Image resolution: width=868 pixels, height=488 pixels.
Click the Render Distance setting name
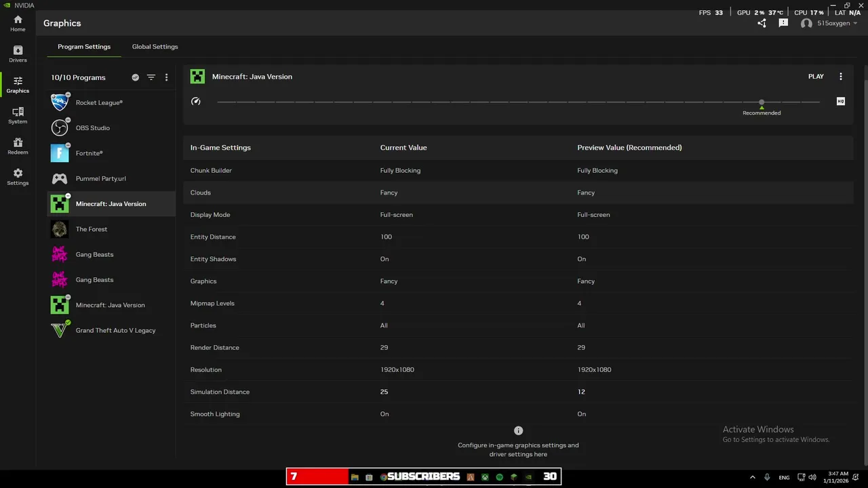[x=215, y=348]
